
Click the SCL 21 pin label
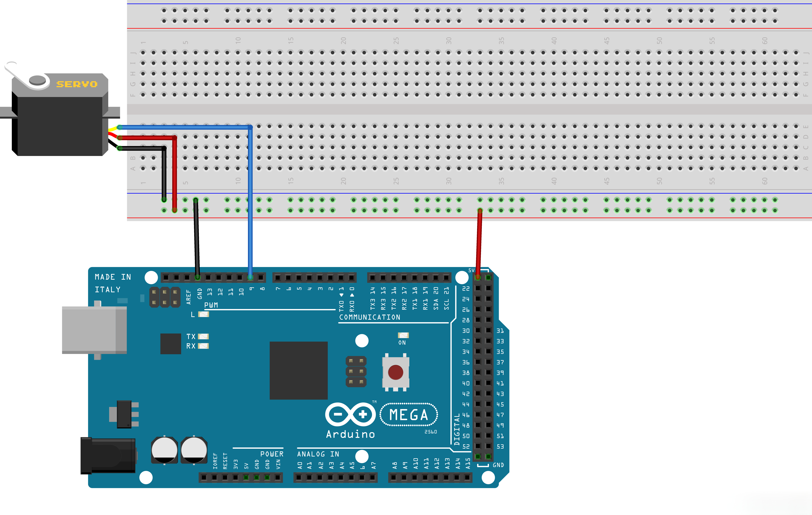click(x=446, y=299)
